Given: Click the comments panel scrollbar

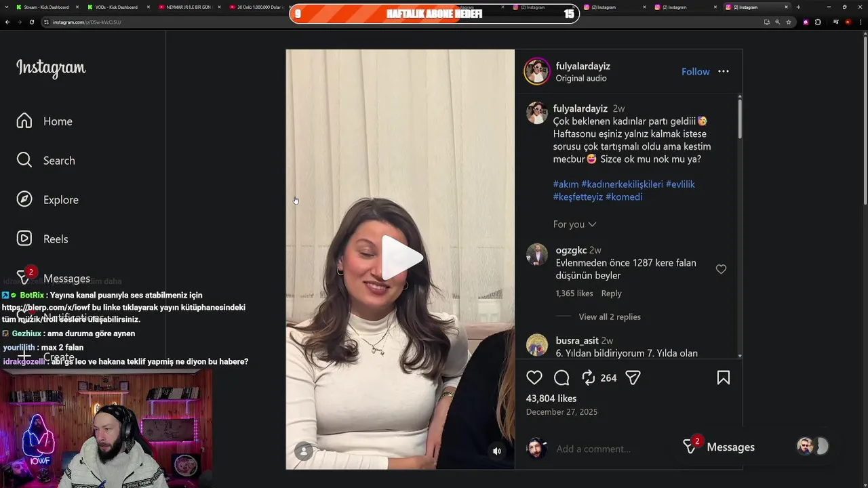Looking at the screenshot, I should click(x=739, y=119).
